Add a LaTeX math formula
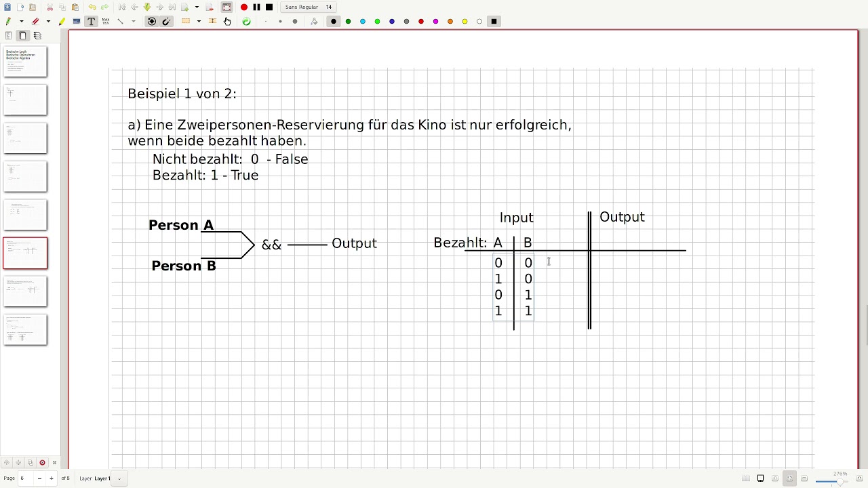The height and width of the screenshot is (488, 868). tap(106, 22)
